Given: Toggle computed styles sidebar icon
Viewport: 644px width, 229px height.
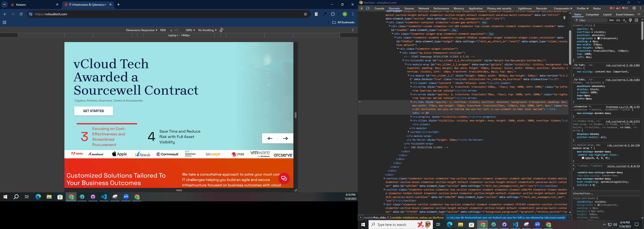Looking at the screenshot, I should pyautogui.click(x=636, y=20).
